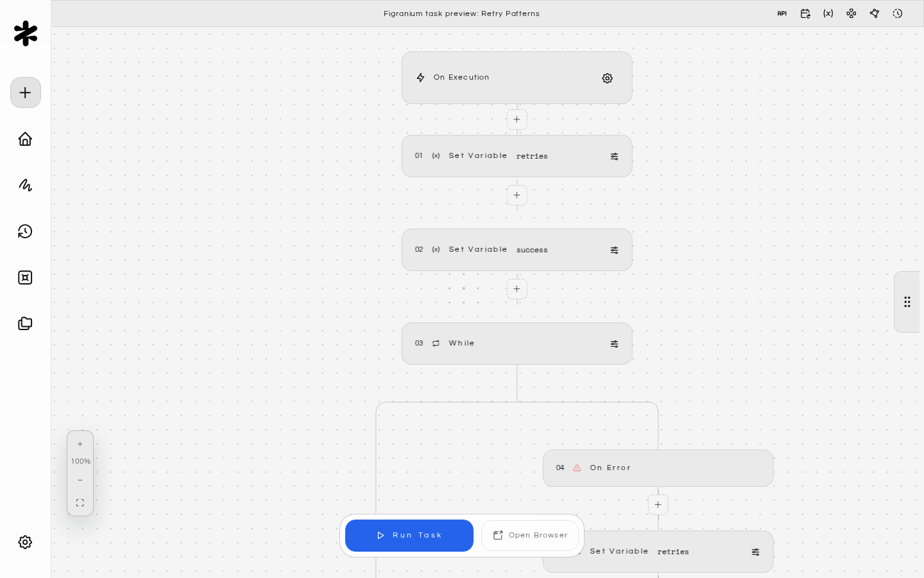Select the 01 Set Variable retries node
924x578 pixels.
[517, 156]
